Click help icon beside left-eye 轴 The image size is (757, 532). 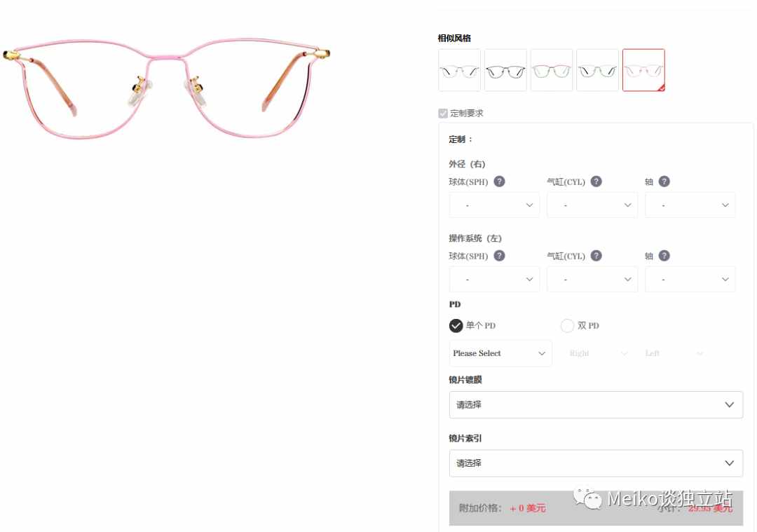click(664, 256)
